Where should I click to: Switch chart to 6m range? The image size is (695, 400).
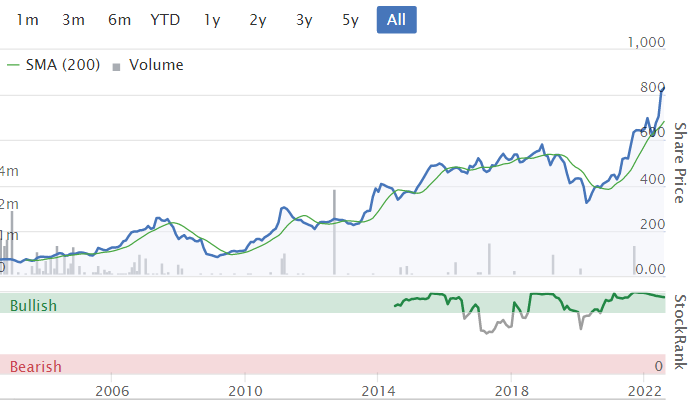[119, 20]
